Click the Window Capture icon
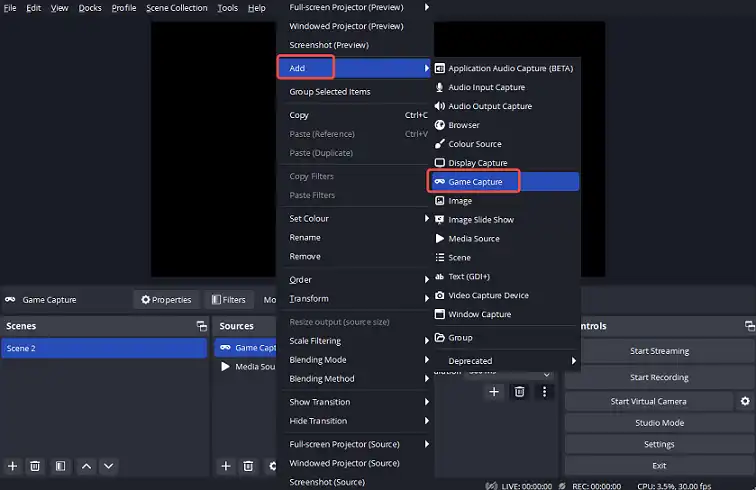This screenshot has height=490, width=756. pos(439,314)
